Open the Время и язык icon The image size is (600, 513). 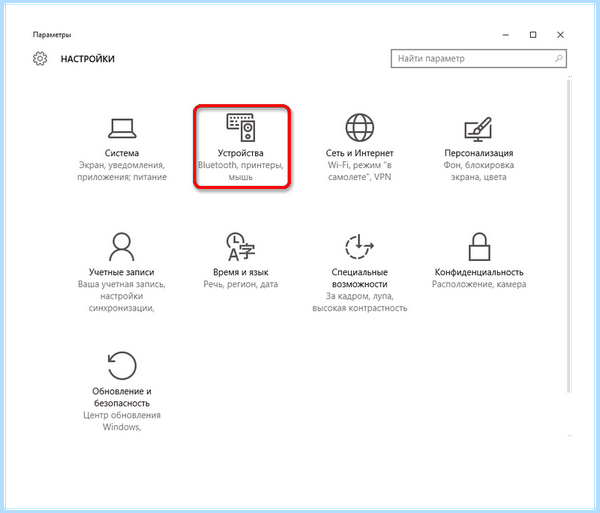241,246
